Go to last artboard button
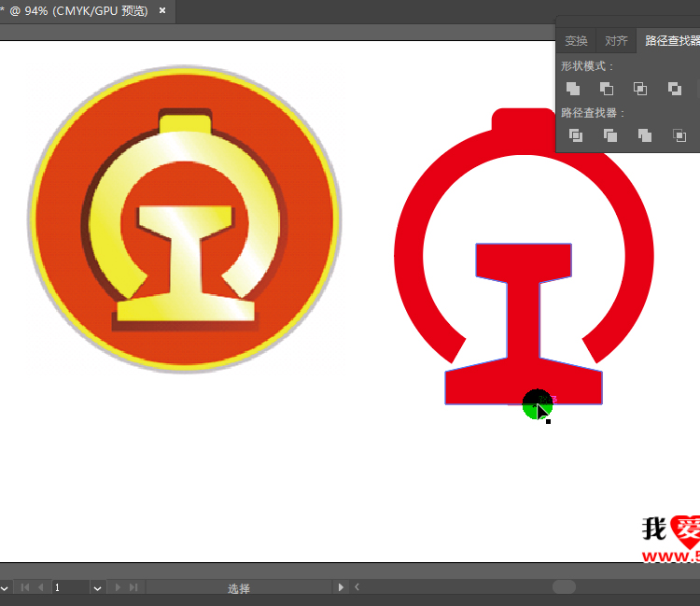 133,587
